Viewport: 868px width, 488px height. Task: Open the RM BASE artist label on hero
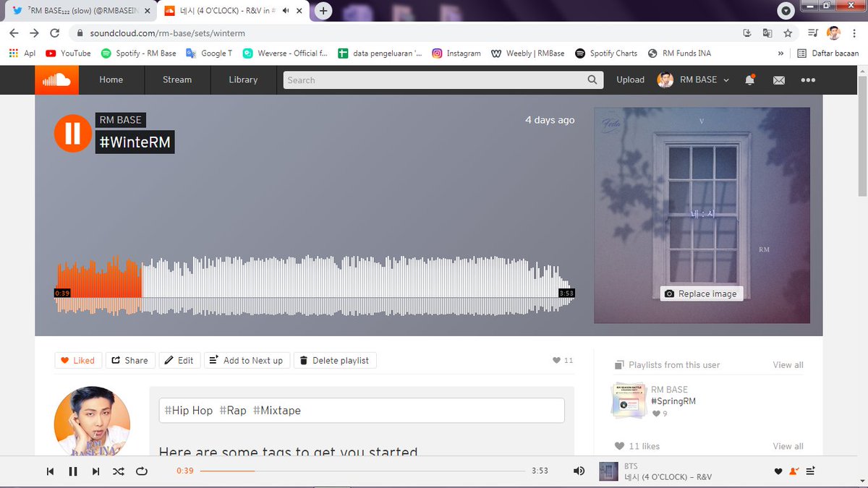point(121,120)
